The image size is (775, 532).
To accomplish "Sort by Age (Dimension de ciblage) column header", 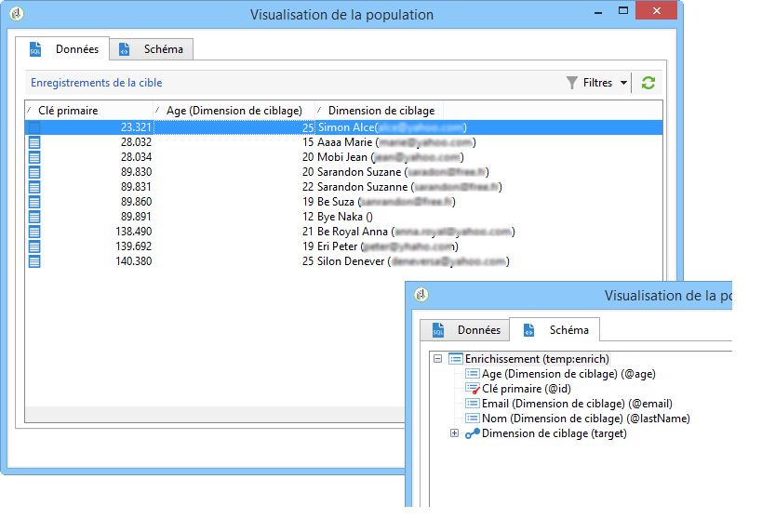I will pos(234,111).
